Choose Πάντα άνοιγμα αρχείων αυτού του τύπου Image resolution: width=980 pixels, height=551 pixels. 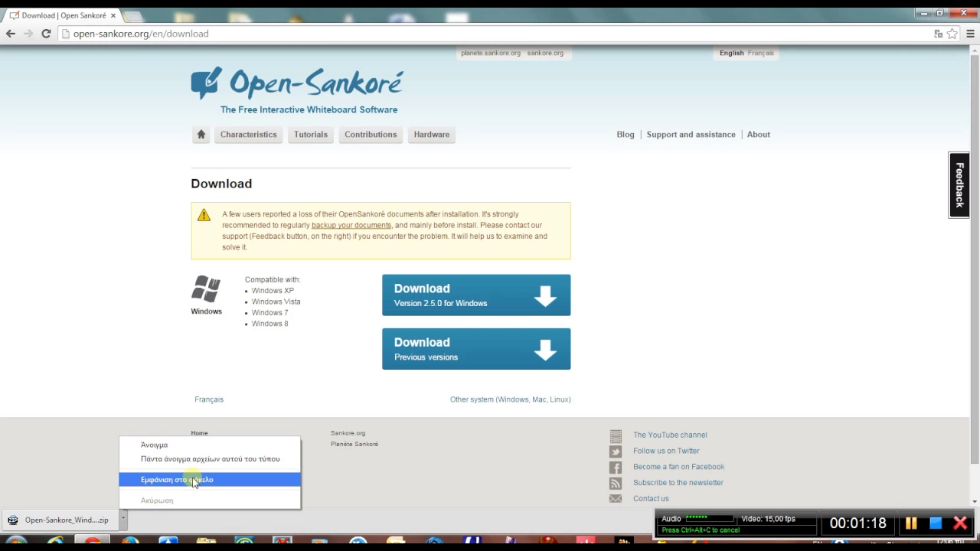click(x=210, y=459)
